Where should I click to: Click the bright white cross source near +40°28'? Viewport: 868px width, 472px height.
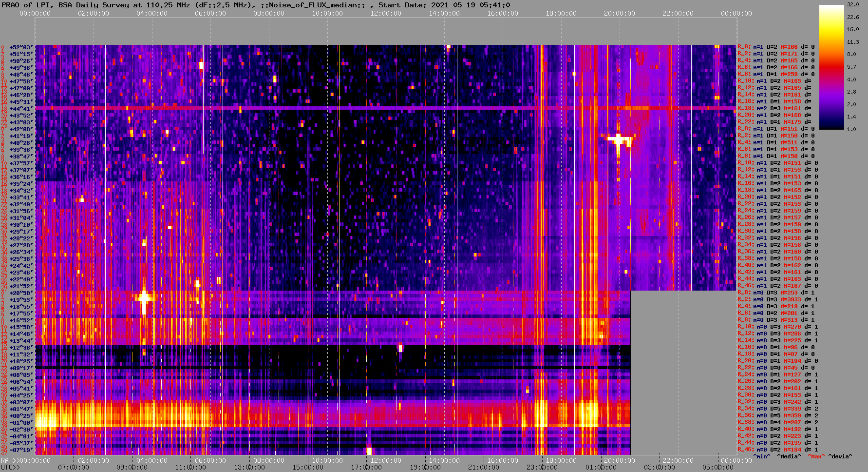[618, 139]
